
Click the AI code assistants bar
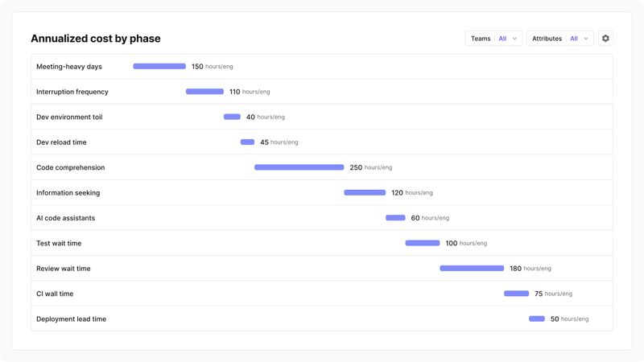pos(395,218)
